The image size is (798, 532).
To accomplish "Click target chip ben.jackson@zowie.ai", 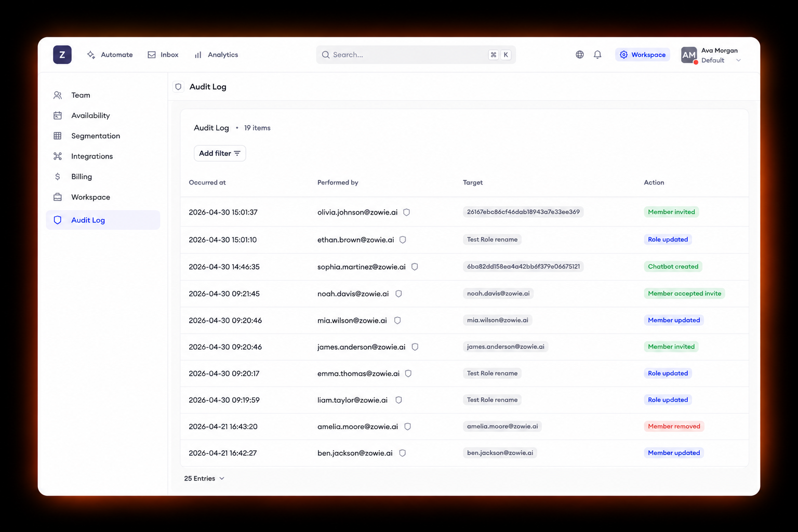I will [x=500, y=453].
